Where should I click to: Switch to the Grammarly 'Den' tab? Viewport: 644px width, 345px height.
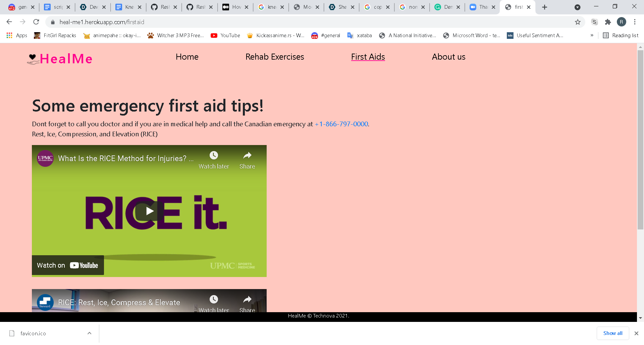(447, 7)
